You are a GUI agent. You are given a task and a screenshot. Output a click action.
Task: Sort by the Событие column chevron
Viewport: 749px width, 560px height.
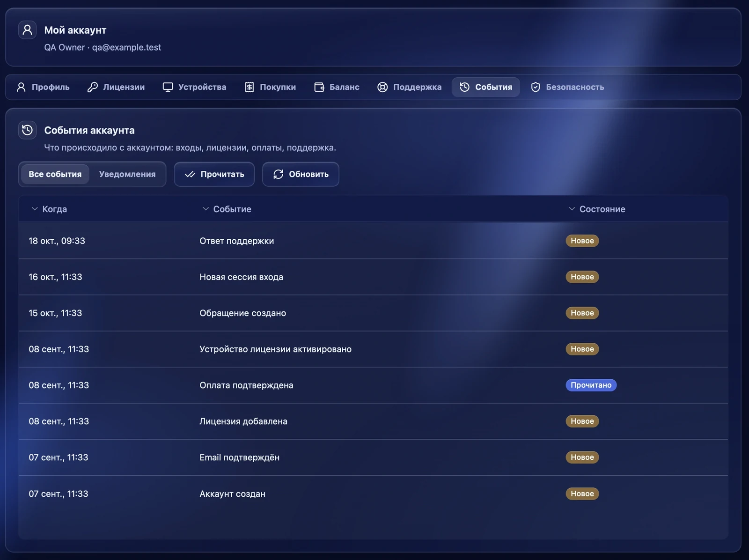[206, 209]
